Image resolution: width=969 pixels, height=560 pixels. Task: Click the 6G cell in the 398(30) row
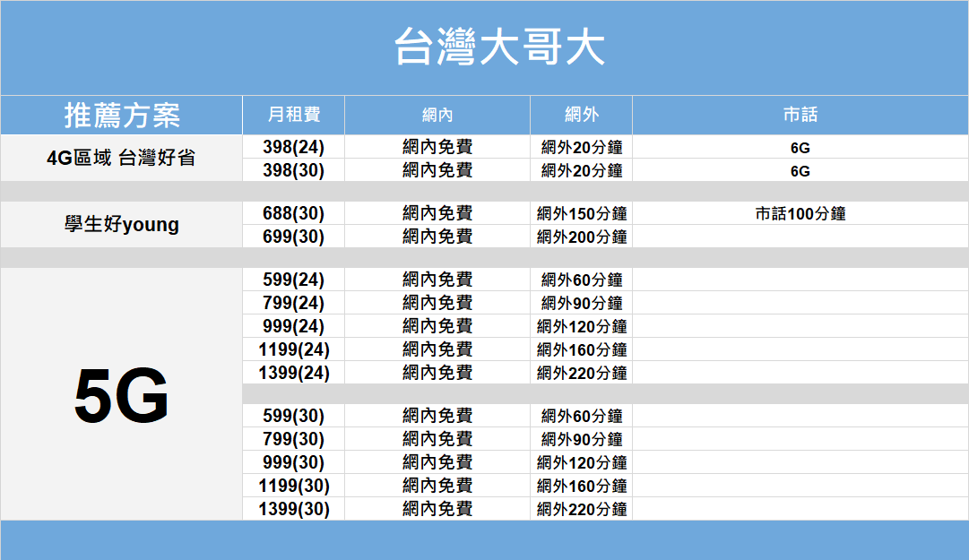coord(800,171)
